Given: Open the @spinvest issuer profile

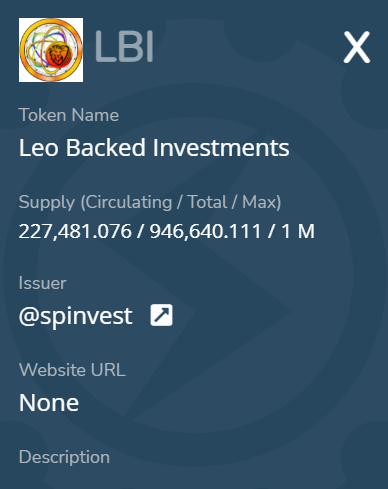Looking at the screenshot, I should 76,316.
